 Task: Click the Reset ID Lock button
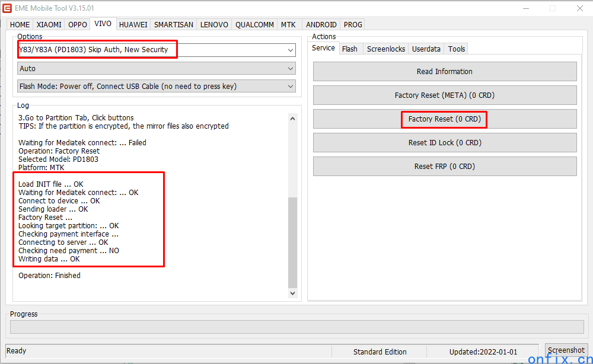[445, 143]
